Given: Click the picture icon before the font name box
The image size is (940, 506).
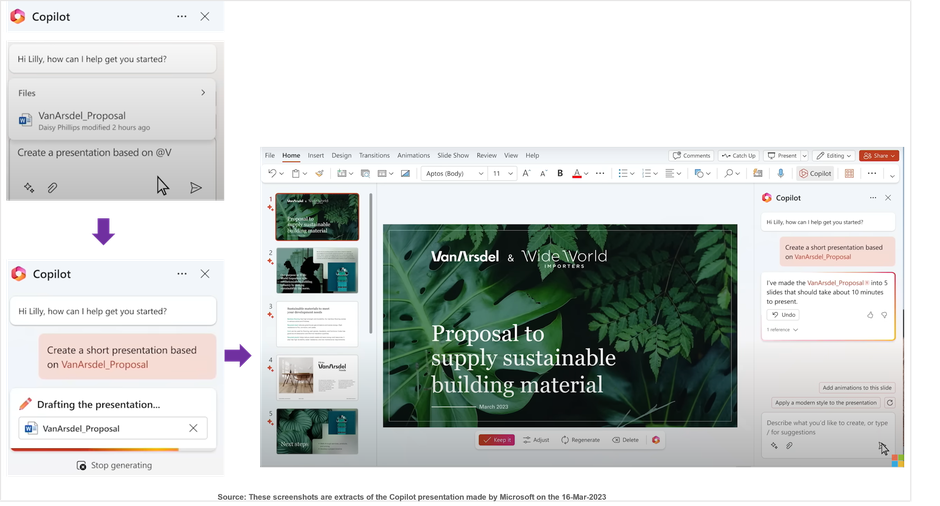Looking at the screenshot, I should pos(405,173).
